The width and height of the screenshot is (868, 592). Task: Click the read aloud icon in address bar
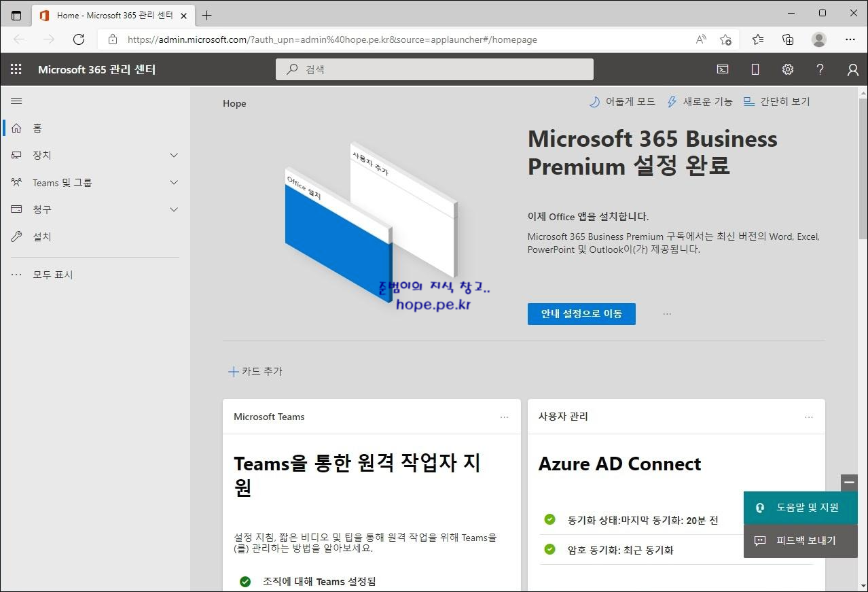click(701, 39)
